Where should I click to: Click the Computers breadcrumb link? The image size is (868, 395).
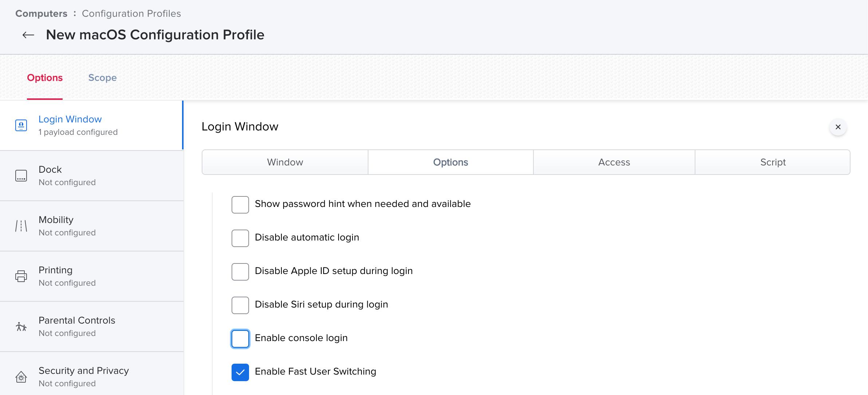pos(41,13)
